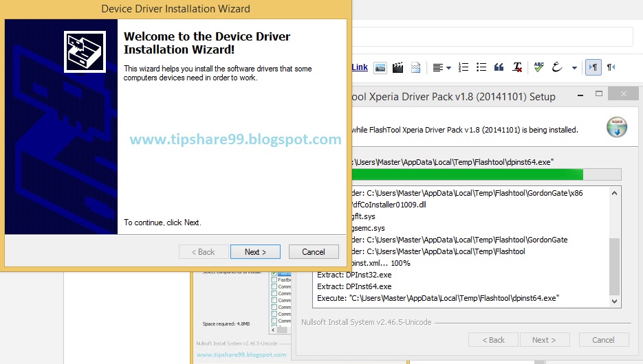643x364 pixels.
Task: Toggle right-to-left paragraph direction
Action: tap(611, 67)
